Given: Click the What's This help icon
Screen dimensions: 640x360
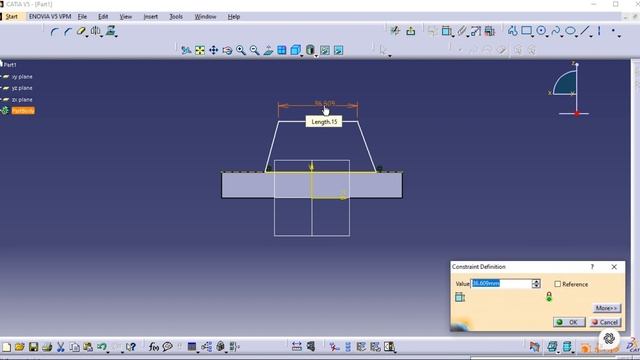Looking at the screenshot, I should (131, 347).
